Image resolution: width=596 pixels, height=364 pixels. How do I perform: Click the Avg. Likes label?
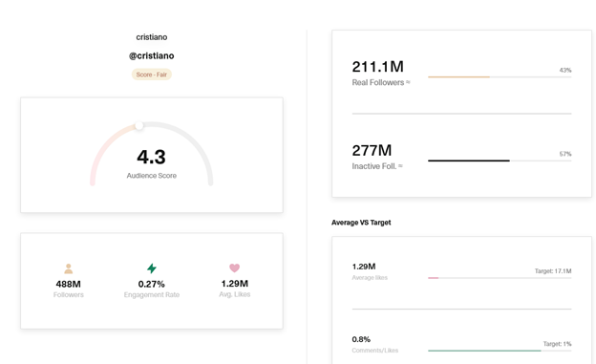[235, 294]
